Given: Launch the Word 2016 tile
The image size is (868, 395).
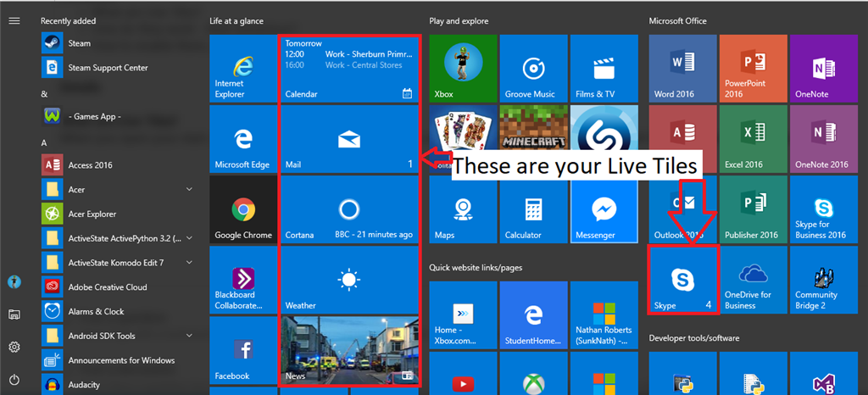Looking at the screenshot, I should coord(682,69).
